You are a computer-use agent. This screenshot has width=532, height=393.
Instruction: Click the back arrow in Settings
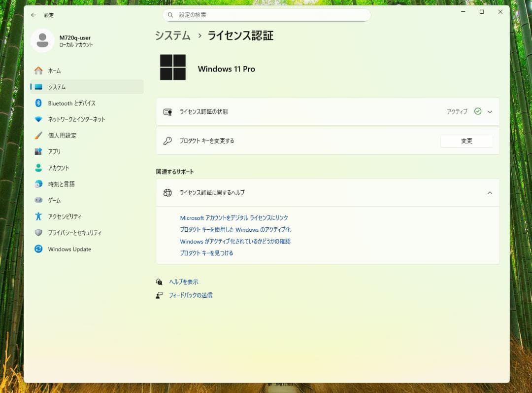pos(33,15)
